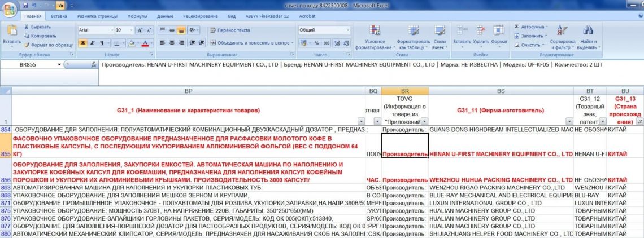Screen dimensions: 644x238
Task: Decrease decimal places
Action: [345, 43]
